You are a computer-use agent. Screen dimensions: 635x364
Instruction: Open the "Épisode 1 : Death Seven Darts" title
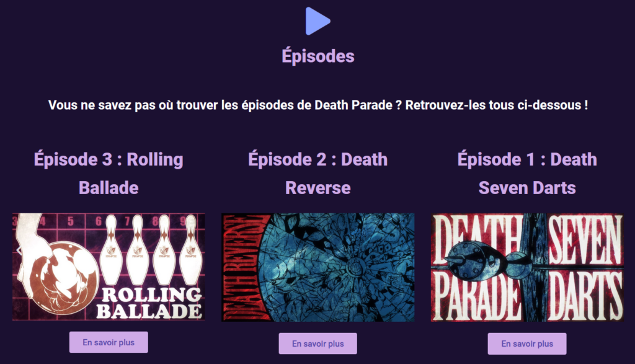coord(527,173)
